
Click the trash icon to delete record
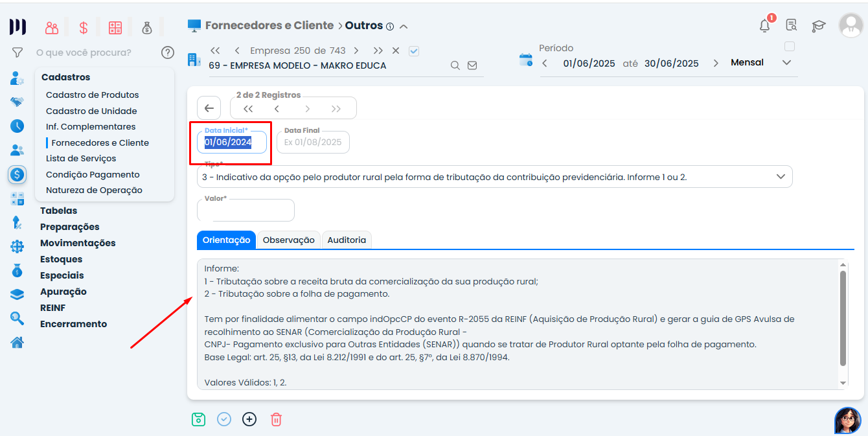pos(276,419)
